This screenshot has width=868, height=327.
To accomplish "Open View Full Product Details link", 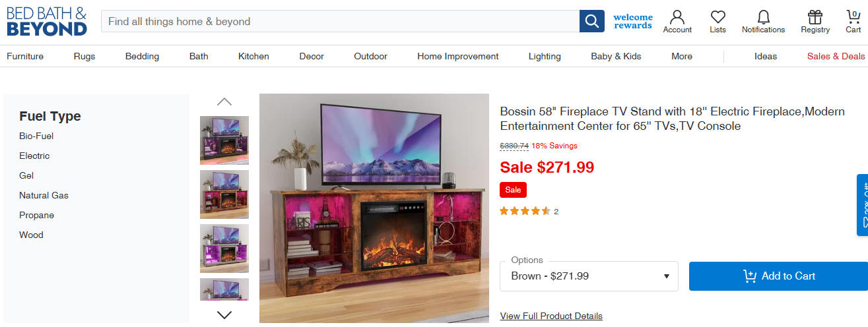I will click(551, 316).
